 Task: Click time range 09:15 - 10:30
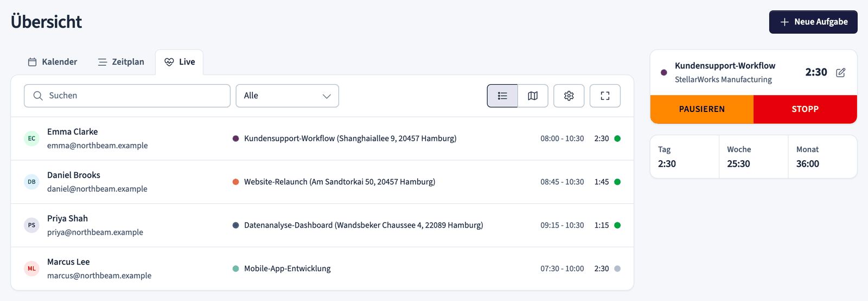pyautogui.click(x=562, y=225)
